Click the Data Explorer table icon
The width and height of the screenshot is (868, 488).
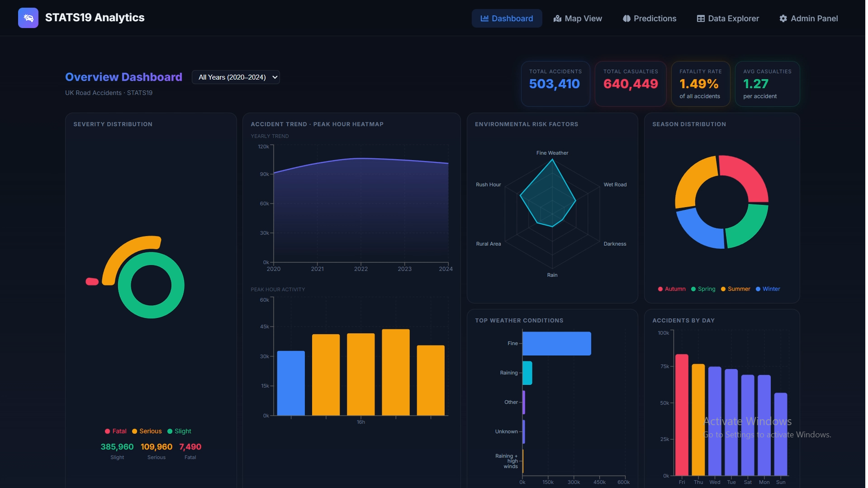point(701,19)
